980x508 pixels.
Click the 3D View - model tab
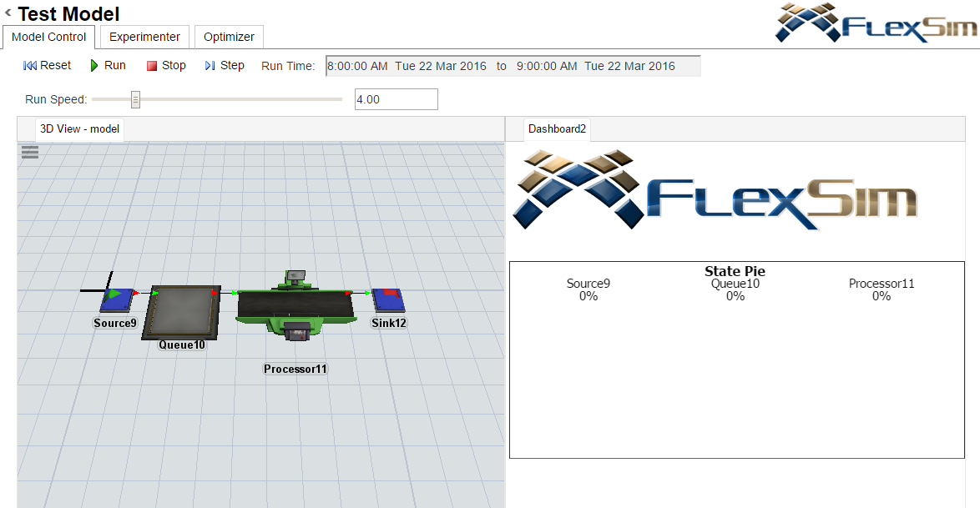[x=79, y=128]
